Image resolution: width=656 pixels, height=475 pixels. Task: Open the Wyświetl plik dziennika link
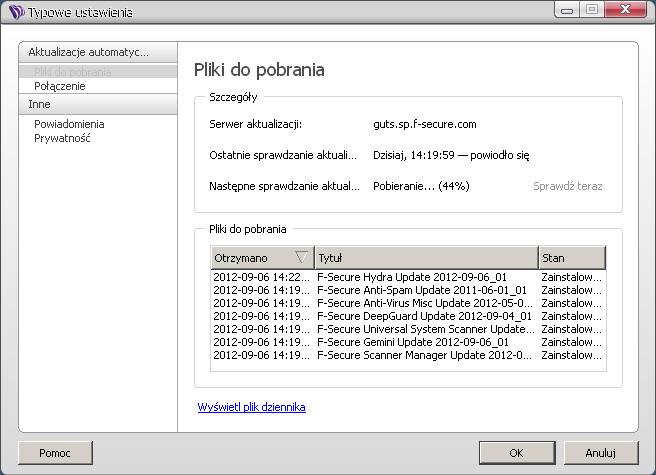coord(251,407)
